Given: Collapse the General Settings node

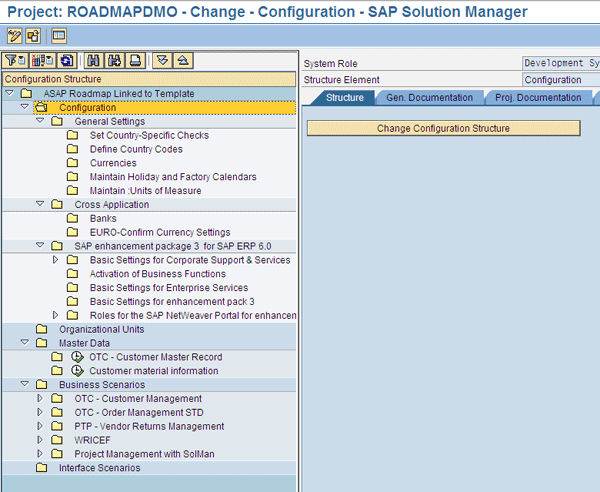Looking at the screenshot, I should coord(40,121).
